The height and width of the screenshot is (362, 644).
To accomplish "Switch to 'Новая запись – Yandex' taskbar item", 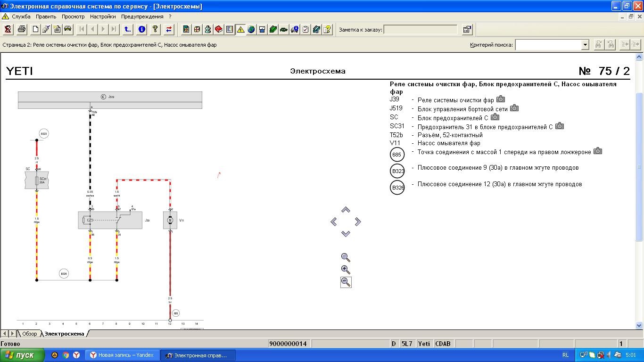I will (123, 355).
